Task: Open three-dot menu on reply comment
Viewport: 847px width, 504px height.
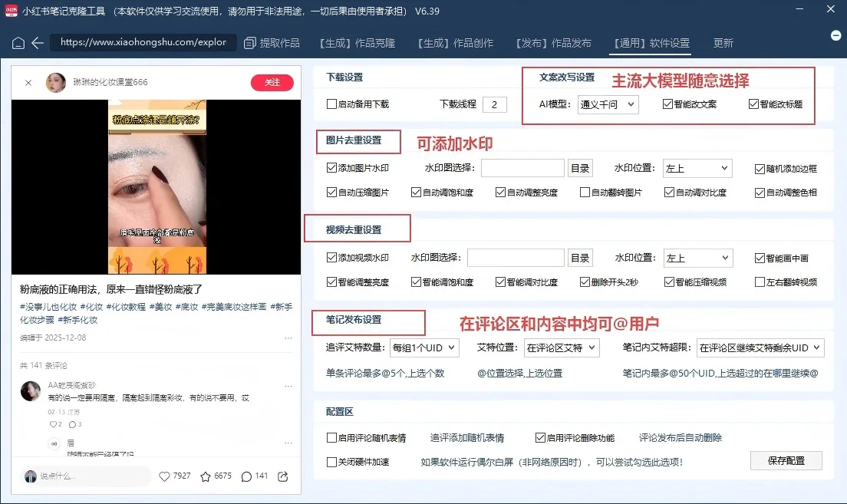Action: (x=288, y=443)
